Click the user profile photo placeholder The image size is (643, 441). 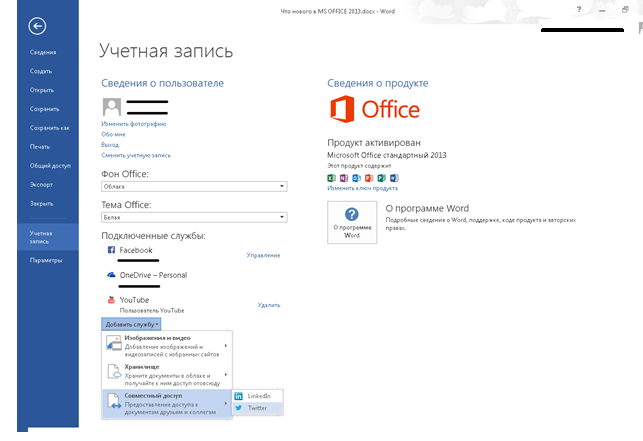(x=112, y=107)
